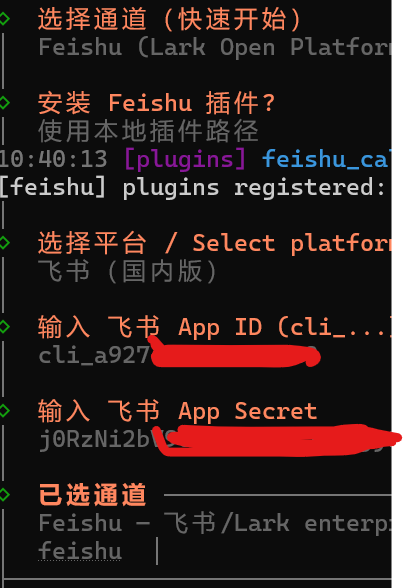Click the bold 已选通道 header
Screen dimensions: 403x588
click(x=92, y=495)
